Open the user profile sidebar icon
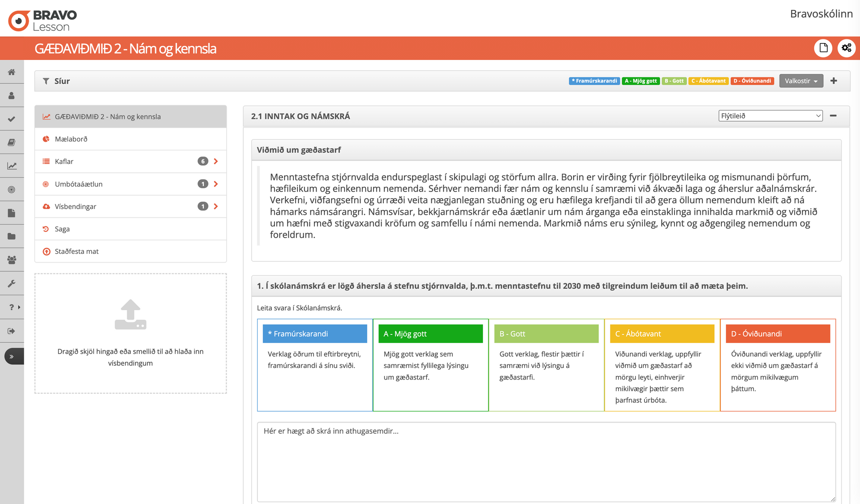The width and height of the screenshot is (860, 504). [x=12, y=96]
